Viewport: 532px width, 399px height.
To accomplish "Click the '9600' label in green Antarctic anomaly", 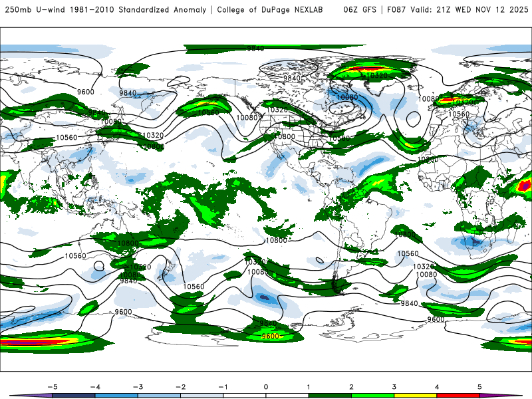I will 271,336.
